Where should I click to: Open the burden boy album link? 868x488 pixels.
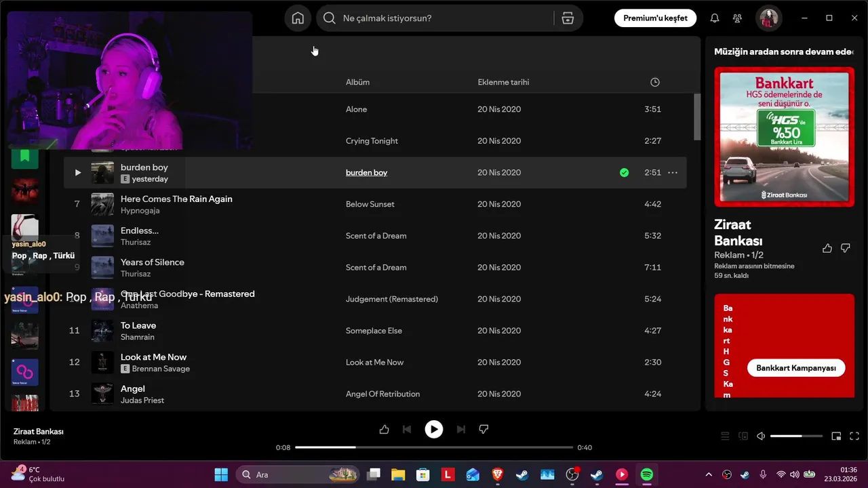[366, 173]
